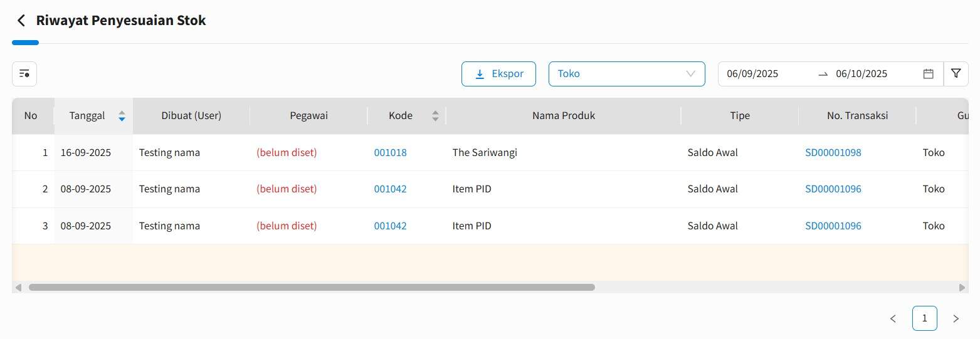Click the Ekspor button
The image size is (980, 339).
click(x=498, y=74)
